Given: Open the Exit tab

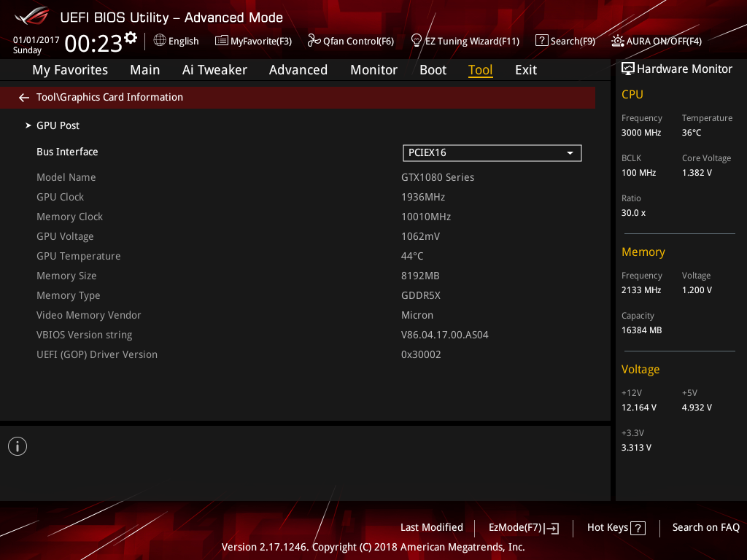Looking at the screenshot, I should point(526,70).
